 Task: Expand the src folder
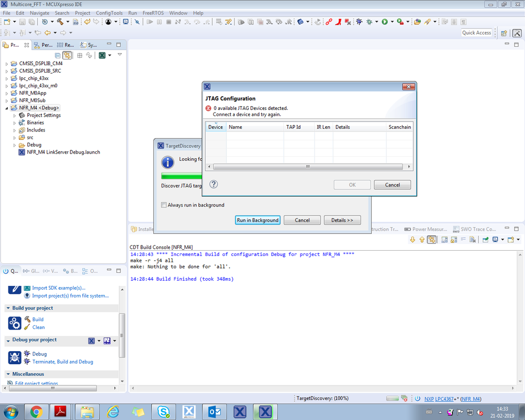point(14,137)
